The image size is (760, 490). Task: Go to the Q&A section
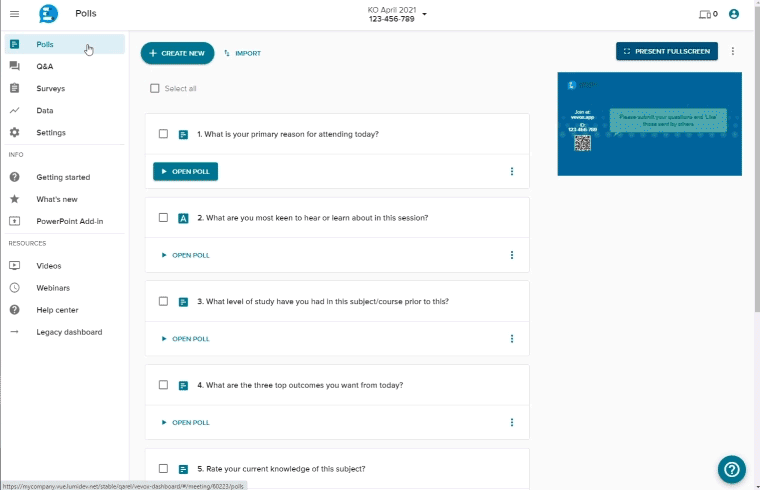(45, 66)
